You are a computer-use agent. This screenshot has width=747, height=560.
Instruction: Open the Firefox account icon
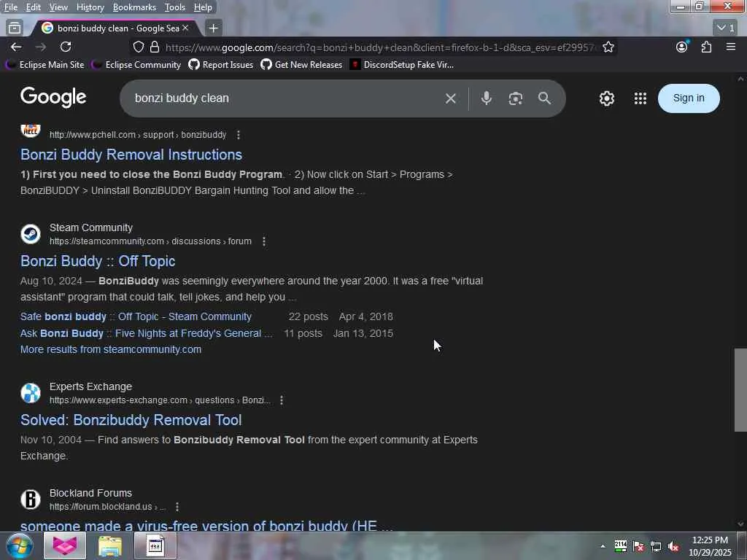[x=682, y=47]
